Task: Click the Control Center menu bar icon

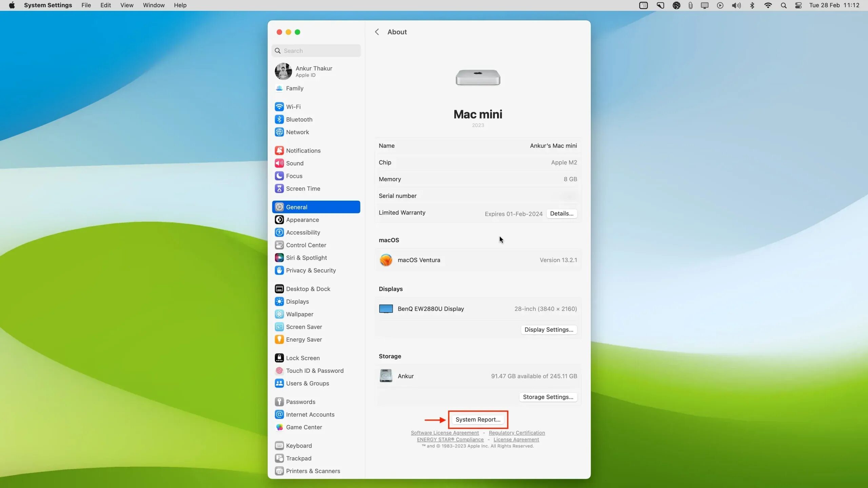Action: pyautogui.click(x=798, y=5)
